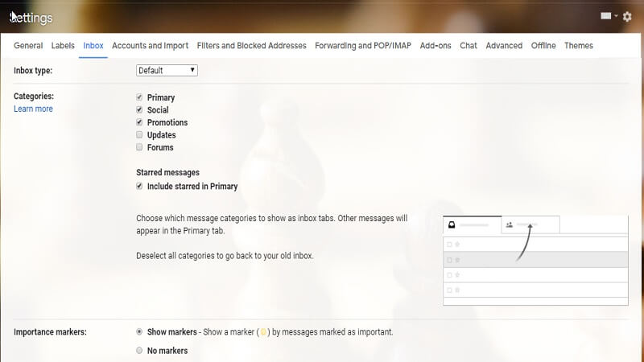The image size is (644, 362).
Task: Switch to the Themes tab
Action: 578,46
